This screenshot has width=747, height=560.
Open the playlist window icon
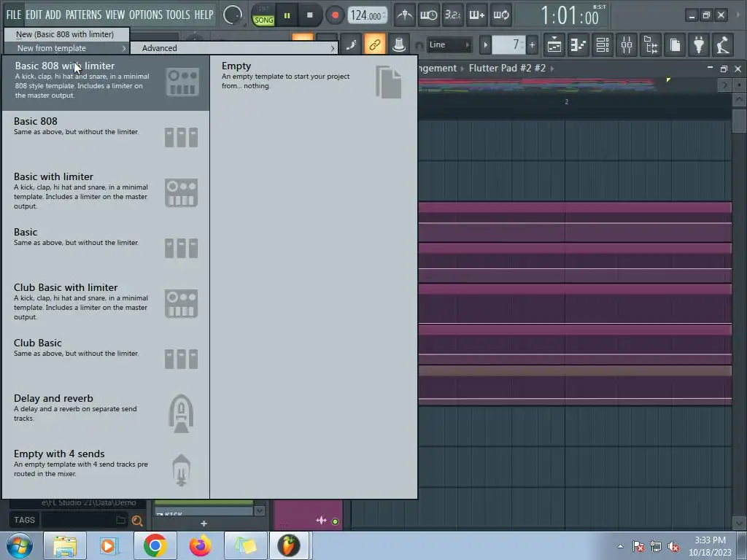554,44
